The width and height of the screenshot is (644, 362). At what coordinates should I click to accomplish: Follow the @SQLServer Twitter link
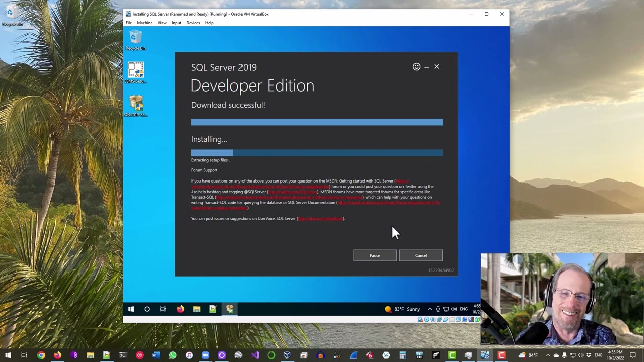click(x=293, y=192)
